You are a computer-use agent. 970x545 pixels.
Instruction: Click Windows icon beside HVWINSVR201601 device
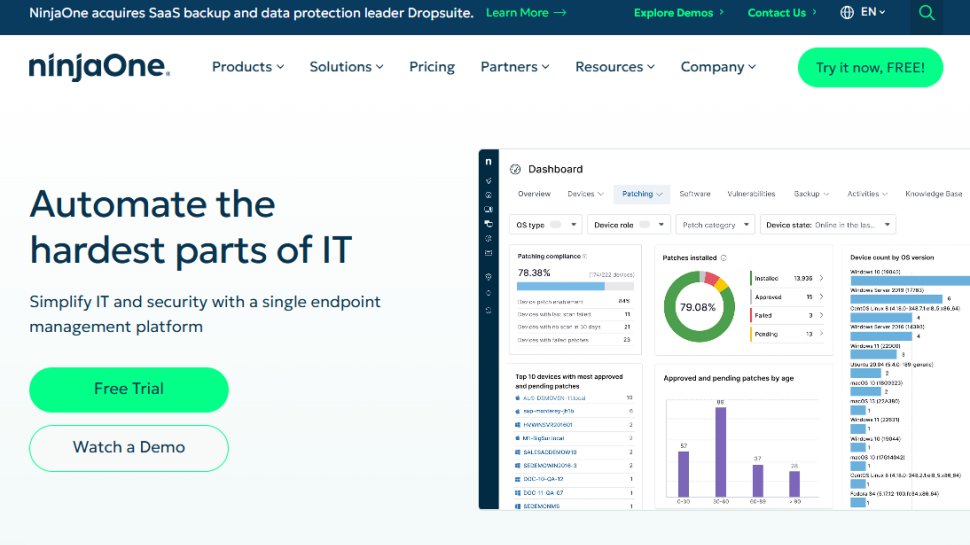tap(518, 425)
